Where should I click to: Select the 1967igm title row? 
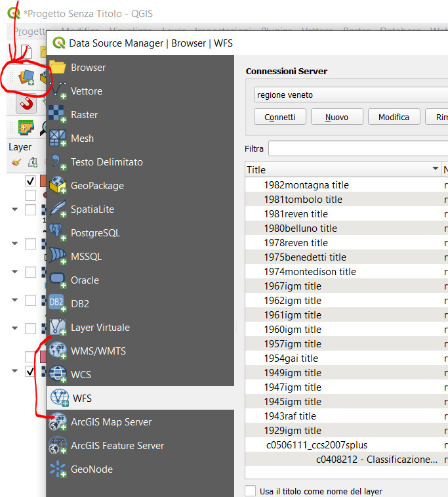346,286
